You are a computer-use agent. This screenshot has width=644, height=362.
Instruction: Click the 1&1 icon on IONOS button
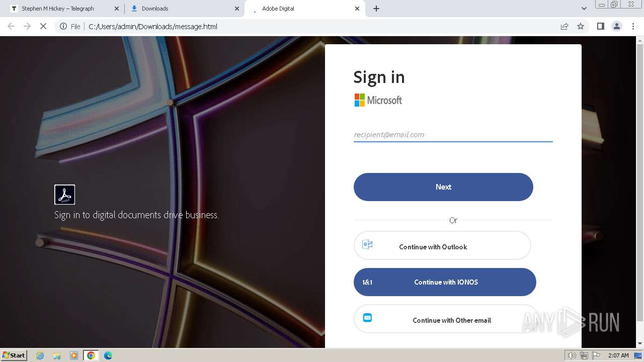point(367,282)
